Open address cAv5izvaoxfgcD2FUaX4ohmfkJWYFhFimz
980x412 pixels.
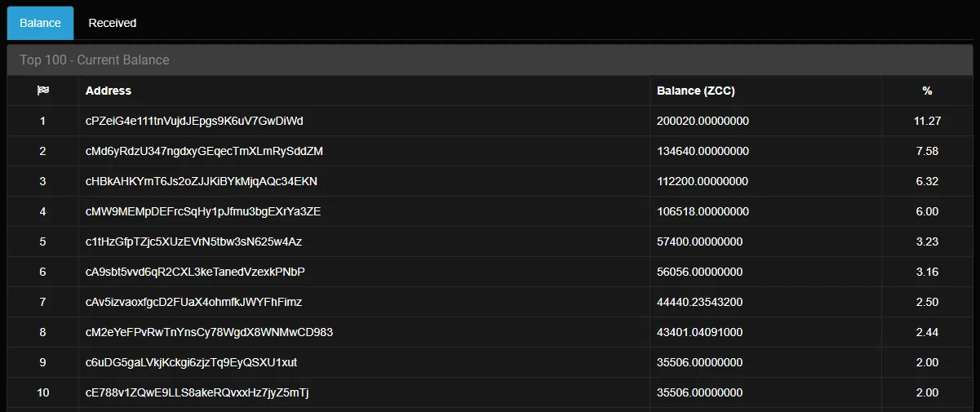194,302
